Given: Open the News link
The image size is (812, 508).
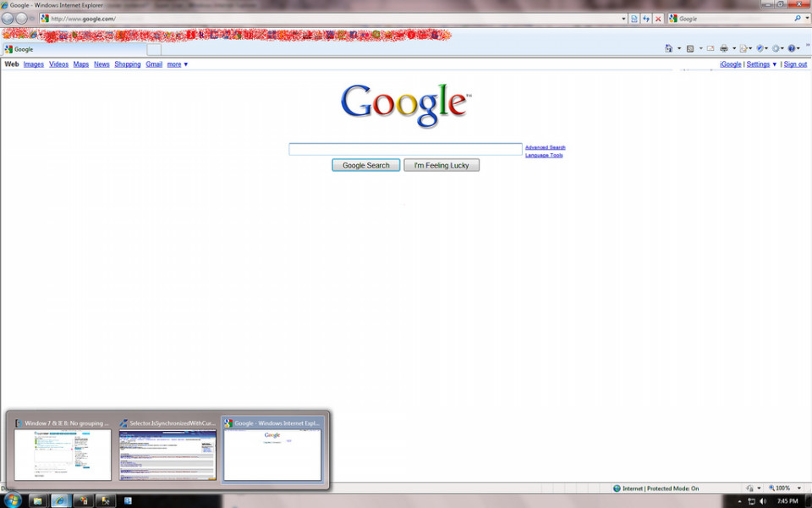Looking at the screenshot, I should pyautogui.click(x=101, y=64).
